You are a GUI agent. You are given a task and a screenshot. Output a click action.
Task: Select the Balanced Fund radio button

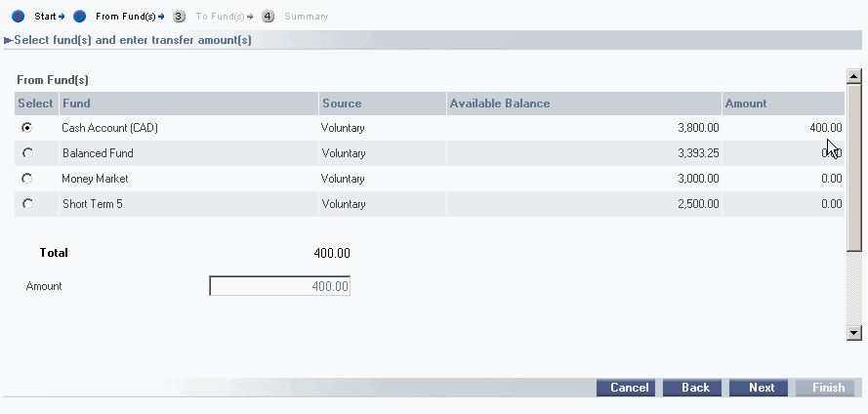(x=26, y=153)
